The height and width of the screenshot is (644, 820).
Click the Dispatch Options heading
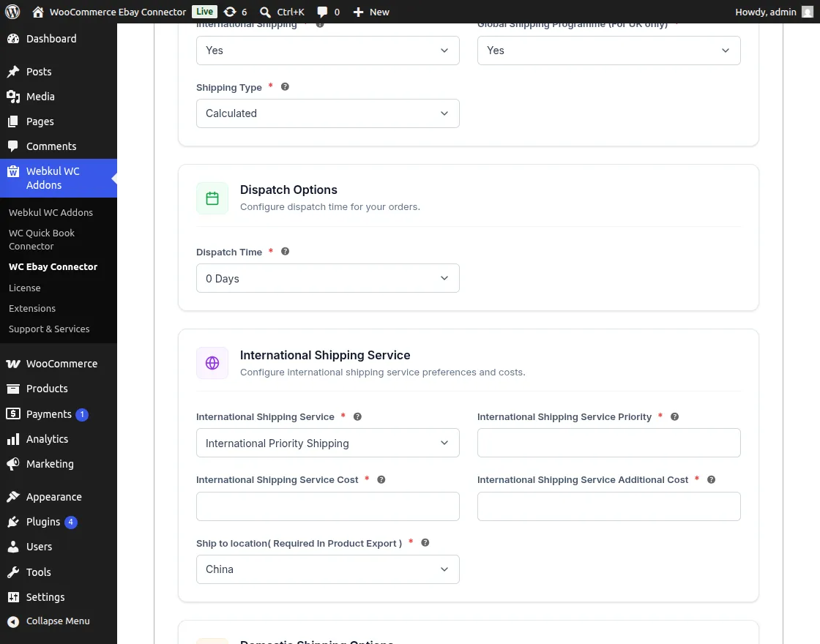tap(288, 190)
